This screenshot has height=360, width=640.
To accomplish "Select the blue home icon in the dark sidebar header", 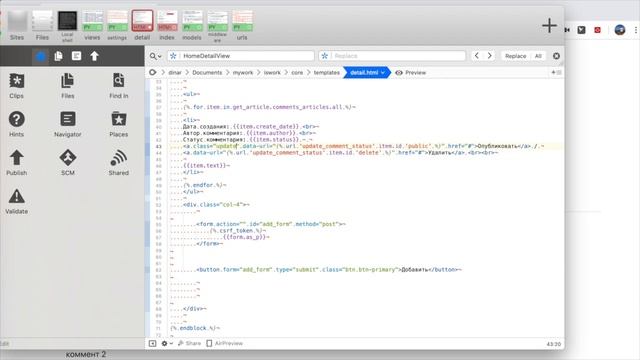I will tap(40, 56).
